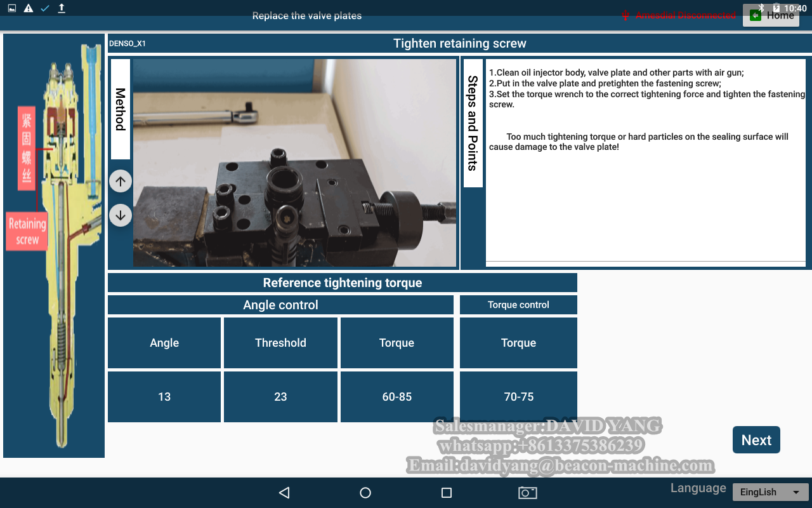Image resolution: width=812 pixels, height=508 pixels.
Task: Click the Next button
Action: click(x=756, y=440)
